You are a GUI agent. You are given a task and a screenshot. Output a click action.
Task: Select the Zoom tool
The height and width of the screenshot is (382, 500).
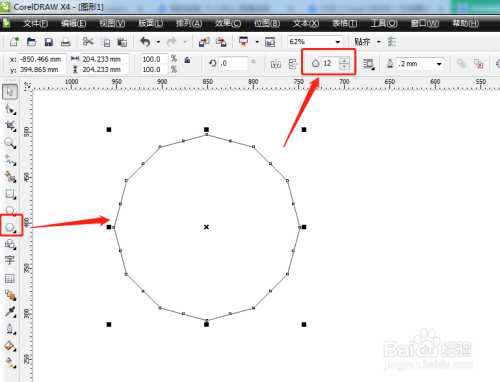click(10, 143)
